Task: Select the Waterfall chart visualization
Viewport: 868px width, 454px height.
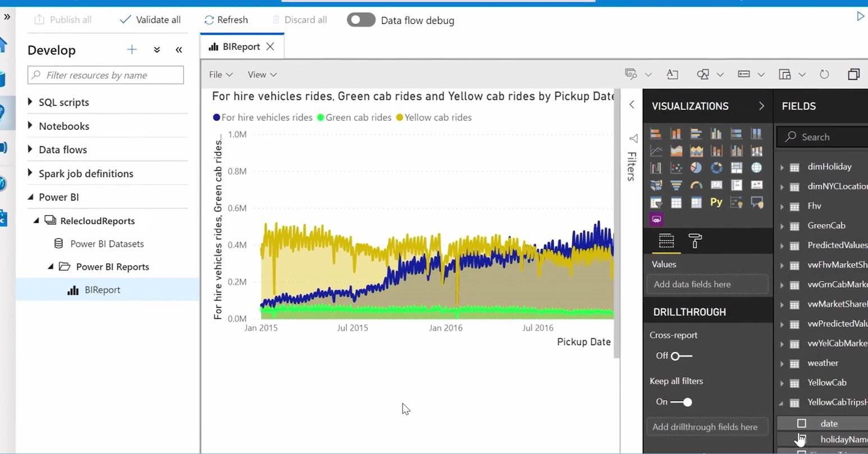Action: 656,168
